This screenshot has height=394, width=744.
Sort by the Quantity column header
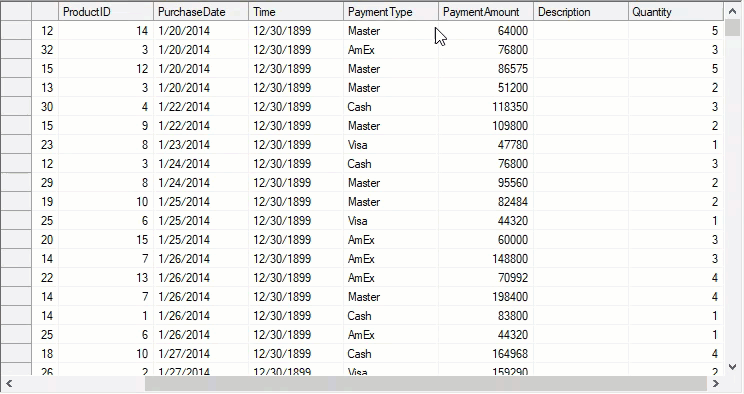(676, 12)
